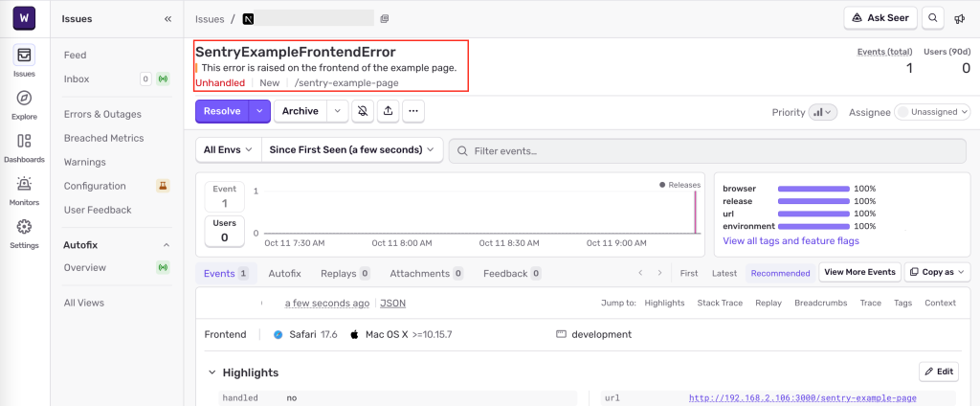Click the muted bell subscription icon

(x=363, y=111)
